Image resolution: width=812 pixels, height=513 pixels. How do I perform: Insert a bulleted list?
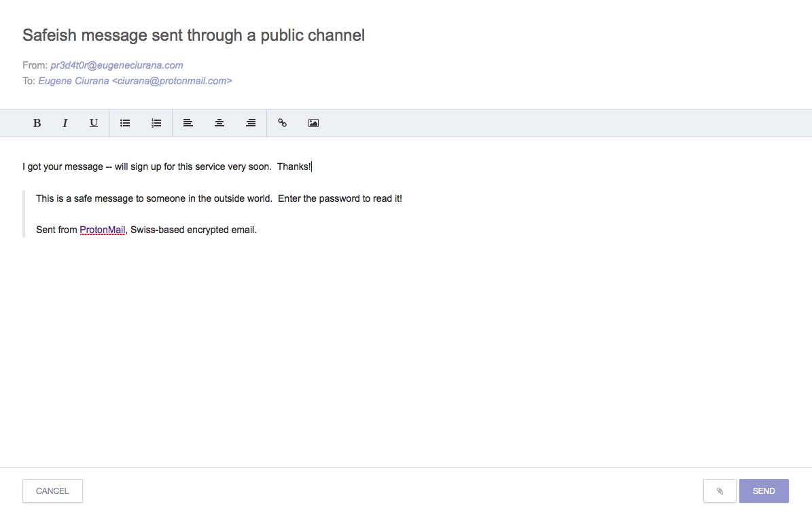click(x=125, y=123)
